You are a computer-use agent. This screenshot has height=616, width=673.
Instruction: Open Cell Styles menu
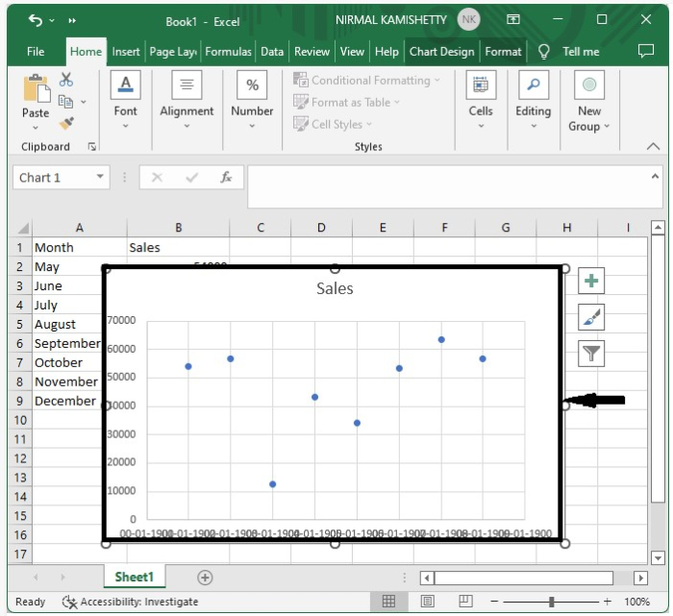[333, 124]
